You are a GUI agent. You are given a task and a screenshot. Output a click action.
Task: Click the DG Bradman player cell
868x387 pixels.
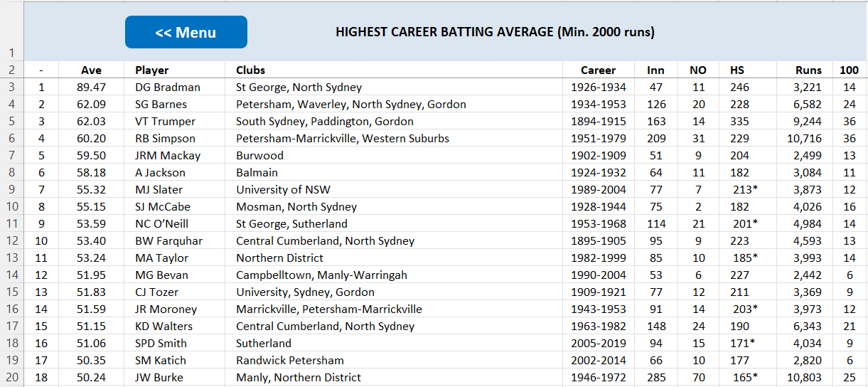[x=168, y=87]
